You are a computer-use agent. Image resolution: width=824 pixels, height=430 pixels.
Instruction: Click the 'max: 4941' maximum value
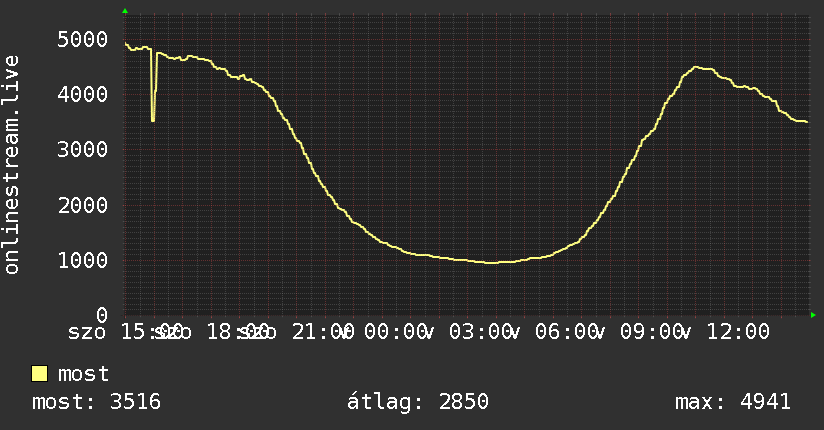pos(733,402)
